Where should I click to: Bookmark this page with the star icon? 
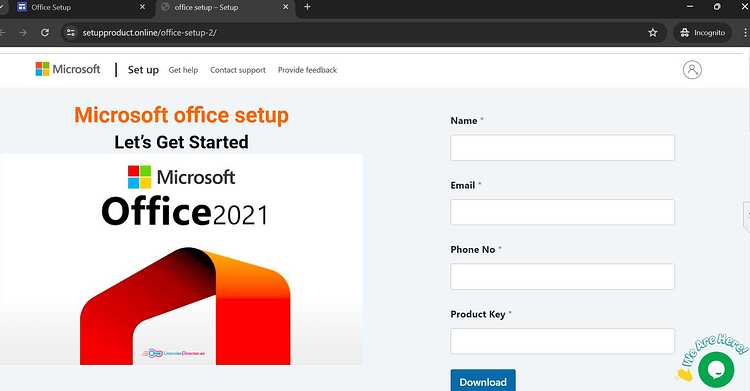[652, 33]
